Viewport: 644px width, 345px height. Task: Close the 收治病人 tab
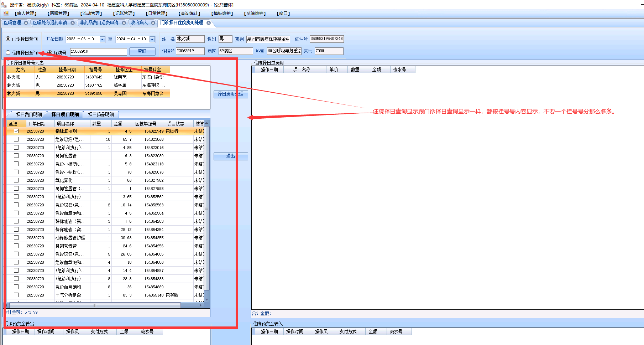click(153, 23)
